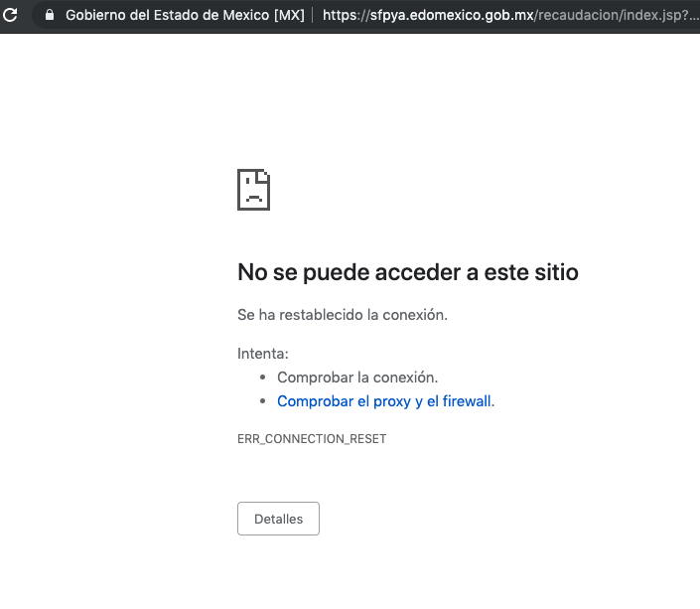Click the bullet before 'Comprobar la conexión'

[x=263, y=379]
